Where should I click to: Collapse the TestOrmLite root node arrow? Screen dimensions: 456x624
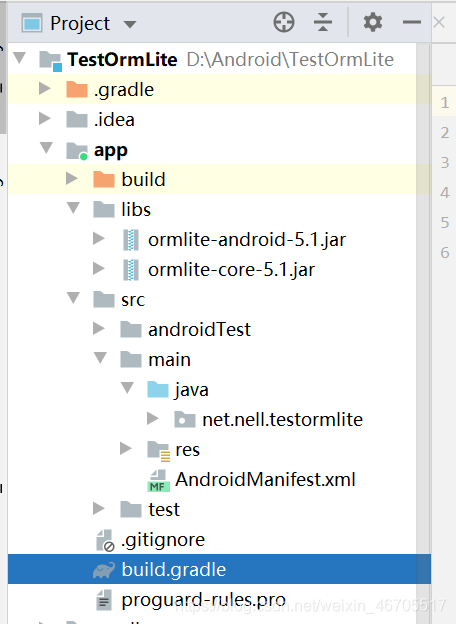click(19, 58)
